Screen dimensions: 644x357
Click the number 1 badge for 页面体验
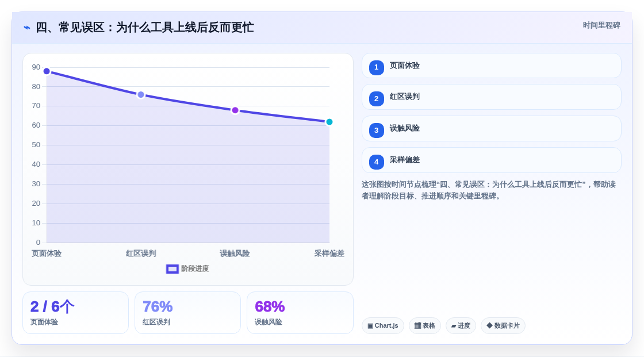(376, 67)
